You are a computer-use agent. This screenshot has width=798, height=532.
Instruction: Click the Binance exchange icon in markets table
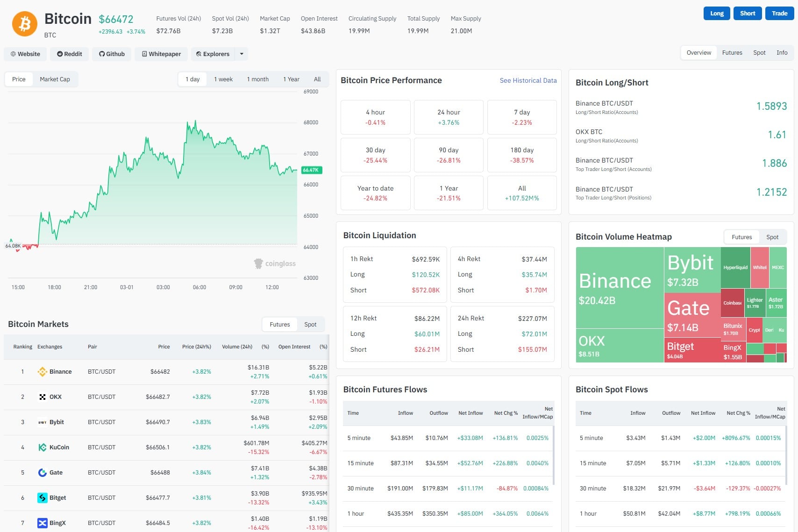click(42, 372)
